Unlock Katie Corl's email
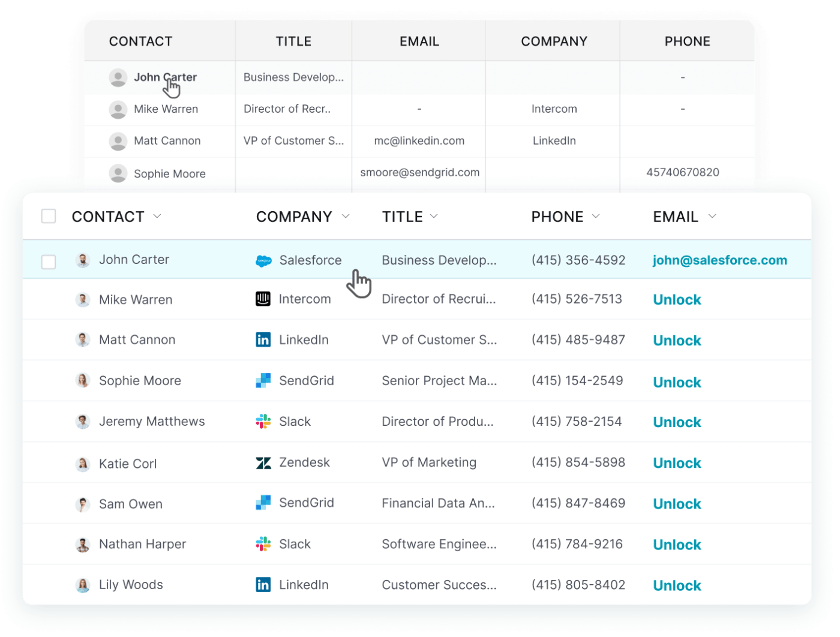Screen dimensions: 840x637 (677, 463)
